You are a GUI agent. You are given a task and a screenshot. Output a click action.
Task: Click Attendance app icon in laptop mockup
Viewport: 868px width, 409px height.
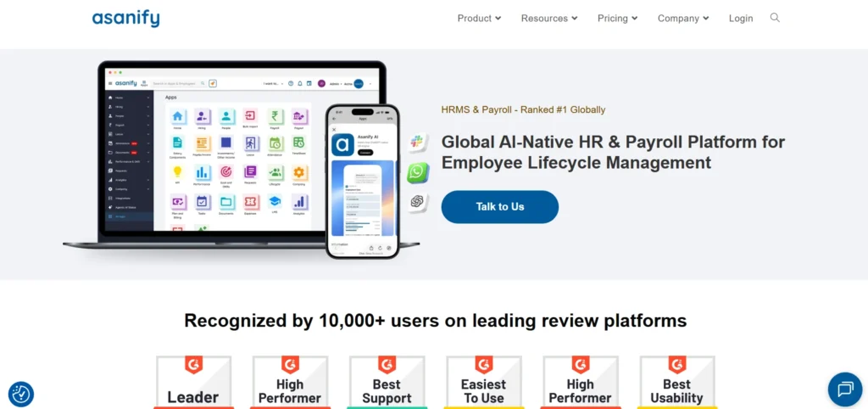click(275, 143)
